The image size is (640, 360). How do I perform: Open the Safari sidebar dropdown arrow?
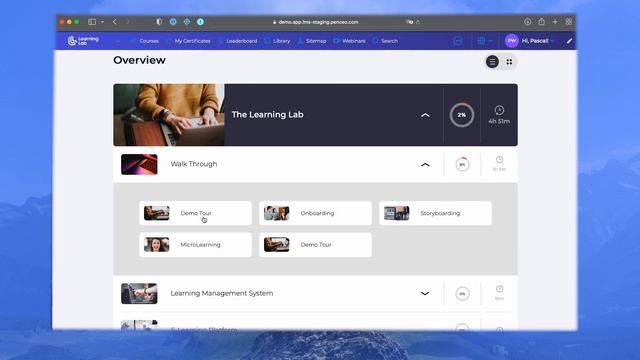pos(102,22)
